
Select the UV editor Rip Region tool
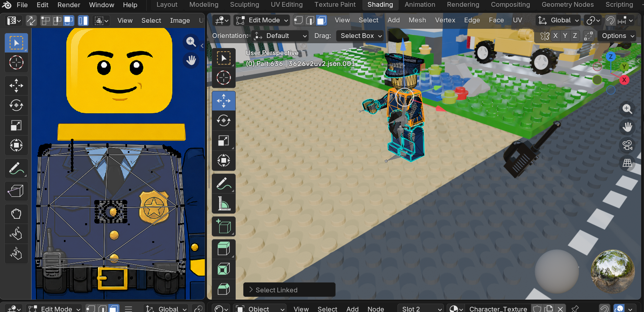(16, 190)
